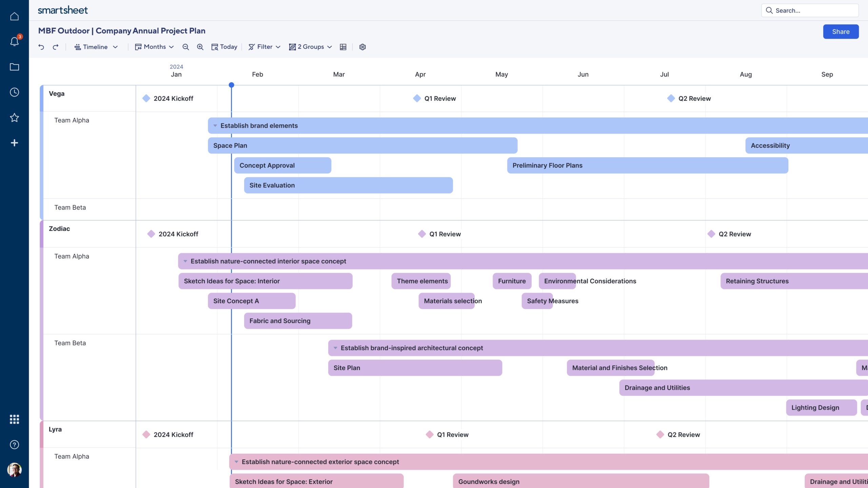
Task: Zoom in on the timeline
Action: pos(200,47)
